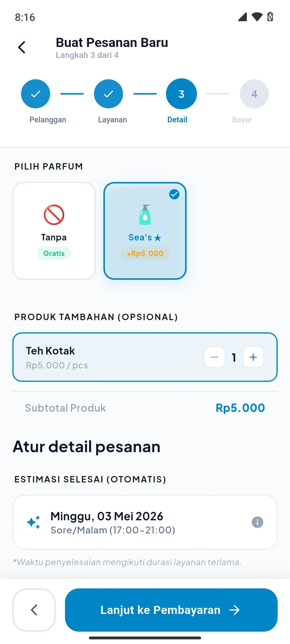Open the Minggu, 03 Mei 2026 estimate card
This screenshot has height=644, width=290.
point(145,522)
